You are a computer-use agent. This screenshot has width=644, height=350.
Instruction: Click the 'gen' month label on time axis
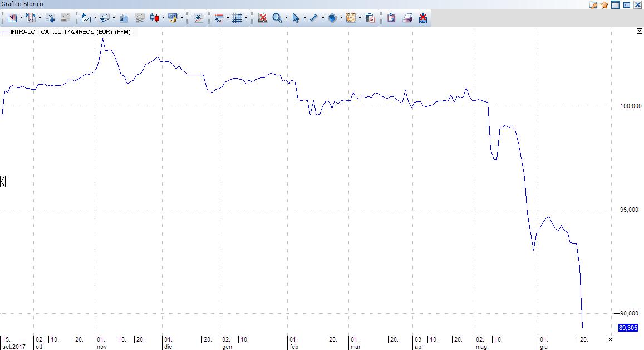pos(227,347)
